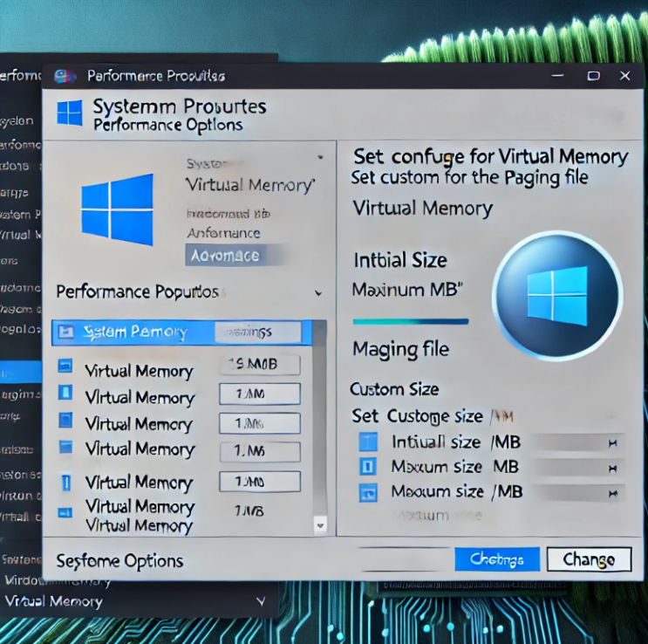Click the Custom Size heading
The image size is (648, 644).
coord(394,389)
